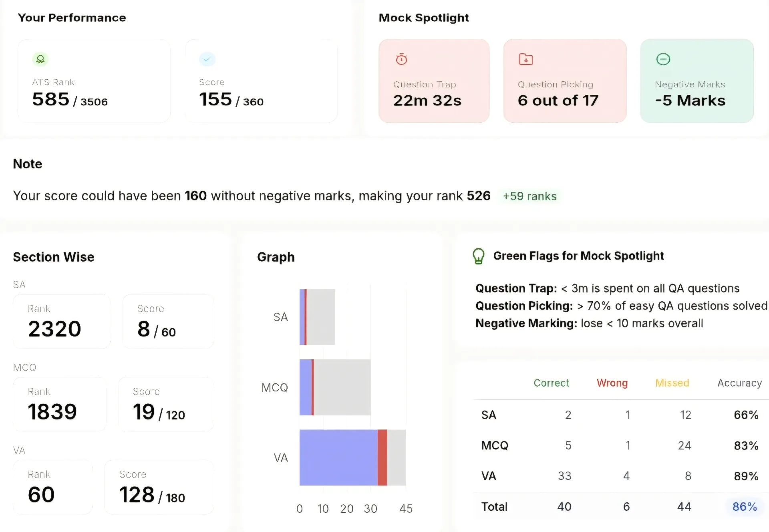The width and height of the screenshot is (769, 532).
Task: Click the blue checkmark icon above Score
Action: 207,59
